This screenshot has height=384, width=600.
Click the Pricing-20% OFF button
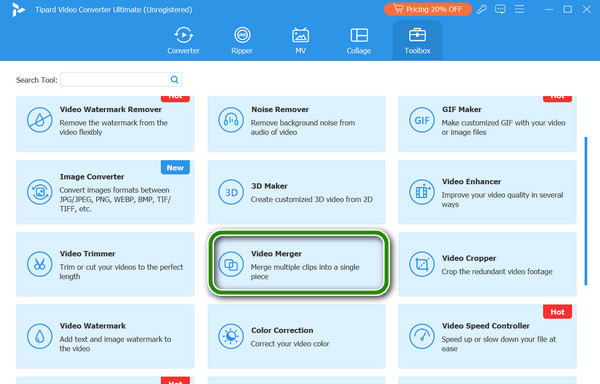(427, 9)
